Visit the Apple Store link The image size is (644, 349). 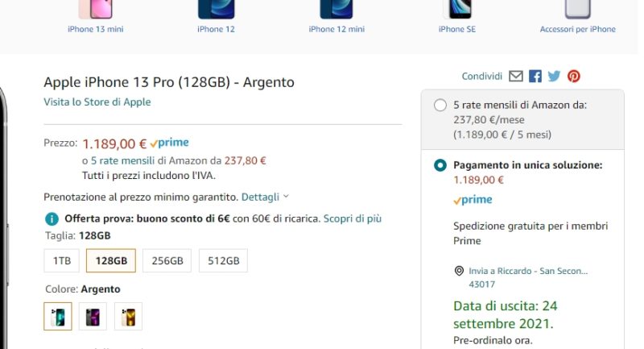tap(97, 102)
